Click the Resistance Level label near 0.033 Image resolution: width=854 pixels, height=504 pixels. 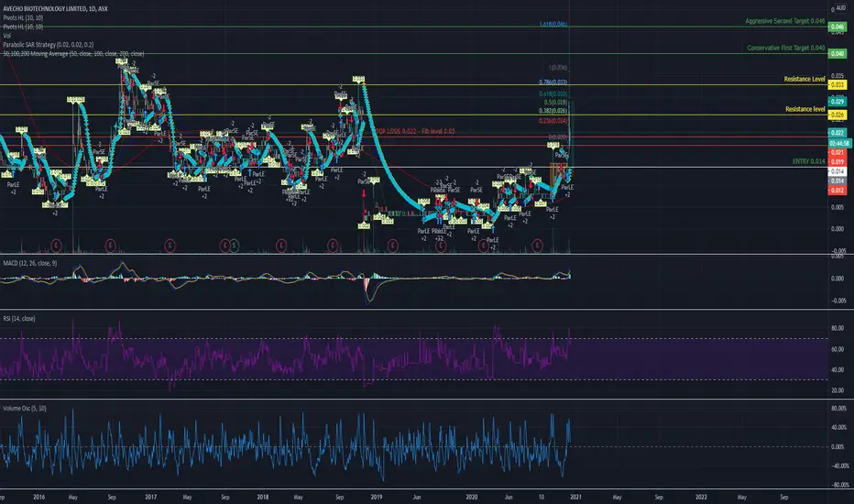pyautogui.click(x=805, y=79)
